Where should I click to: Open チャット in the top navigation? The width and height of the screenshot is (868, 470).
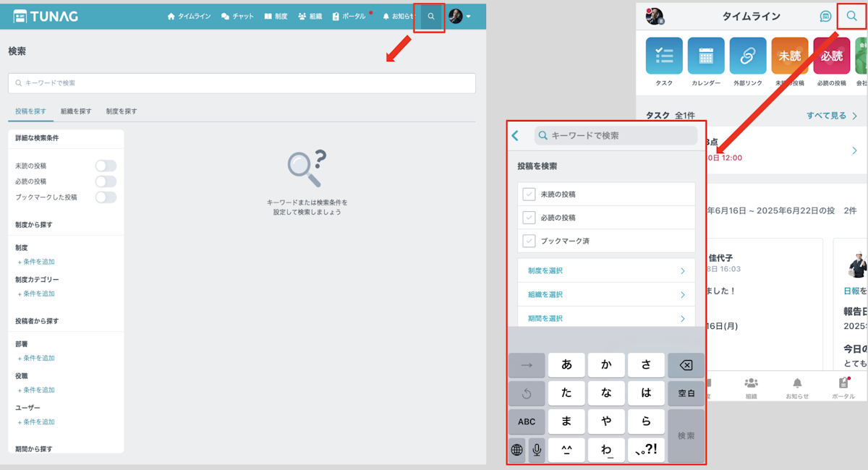pyautogui.click(x=237, y=17)
